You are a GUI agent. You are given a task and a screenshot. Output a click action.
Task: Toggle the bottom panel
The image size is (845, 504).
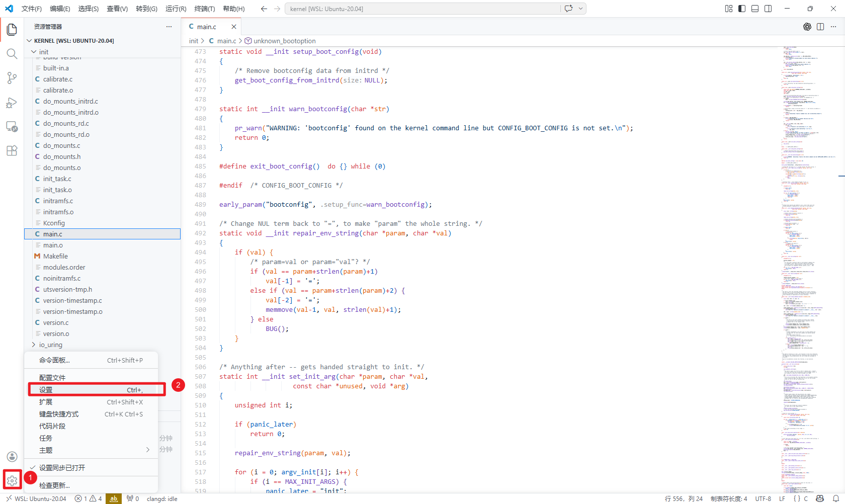[755, 9]
